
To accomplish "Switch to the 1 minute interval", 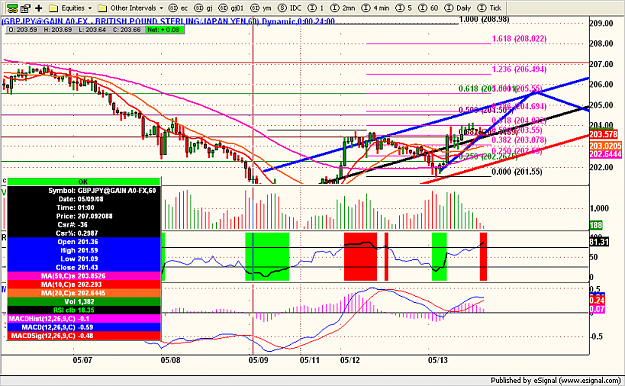I will coord(316,8).
